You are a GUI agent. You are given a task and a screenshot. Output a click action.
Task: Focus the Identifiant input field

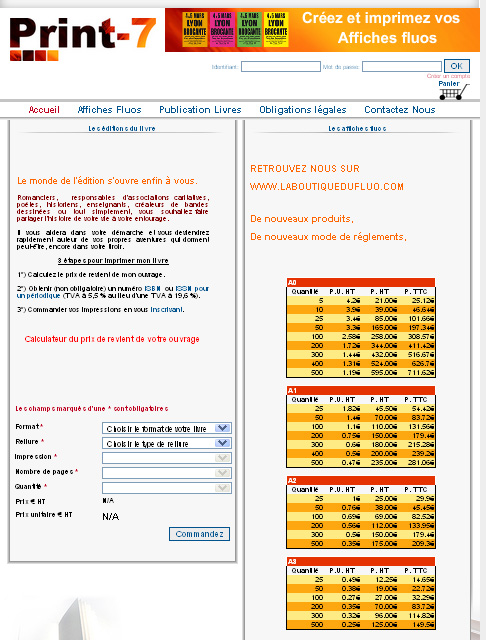[281, 67]
